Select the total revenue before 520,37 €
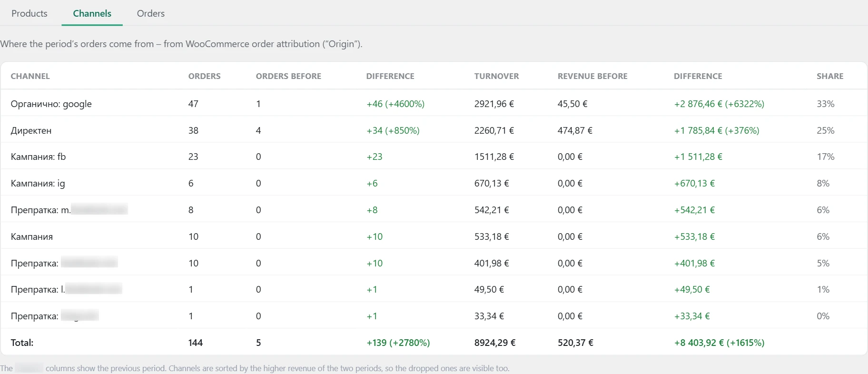The height and width of the screenshot is (374, 868). tap(575, 343)
